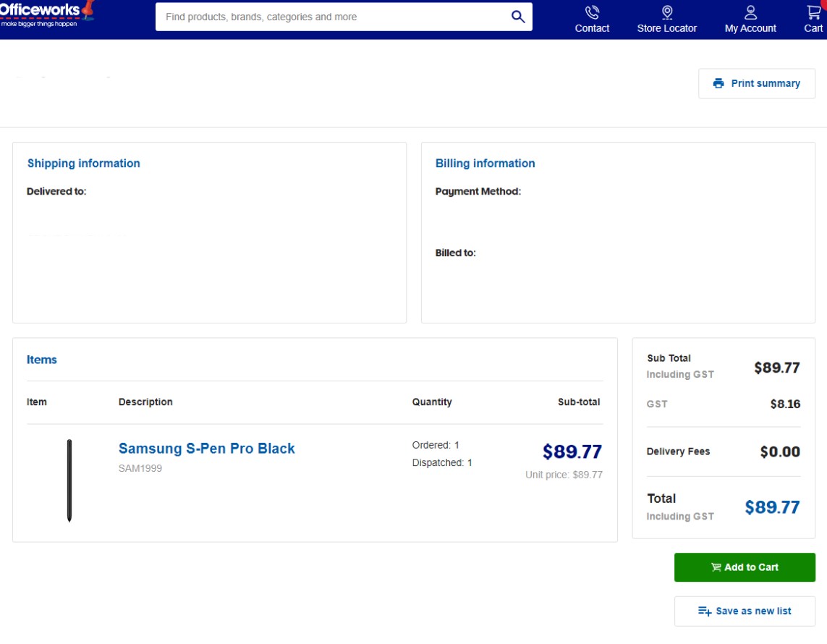Click the 'Ordered: 1' quantity text
This screenshot has width=827, height=644.
[x=436, y=445]
